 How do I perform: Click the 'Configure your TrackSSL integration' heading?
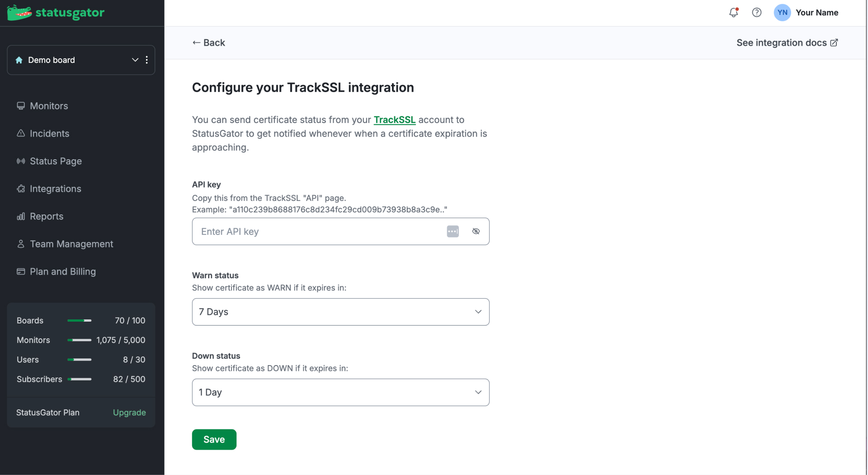tap(303, 87)
